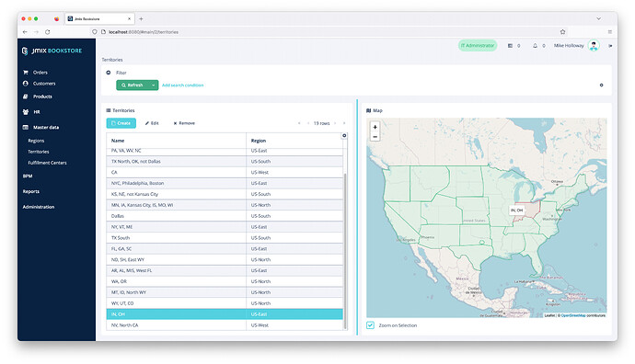Open the Refresh button dropdown arrow
Screen dimensions: 635x364
point(154,85)
